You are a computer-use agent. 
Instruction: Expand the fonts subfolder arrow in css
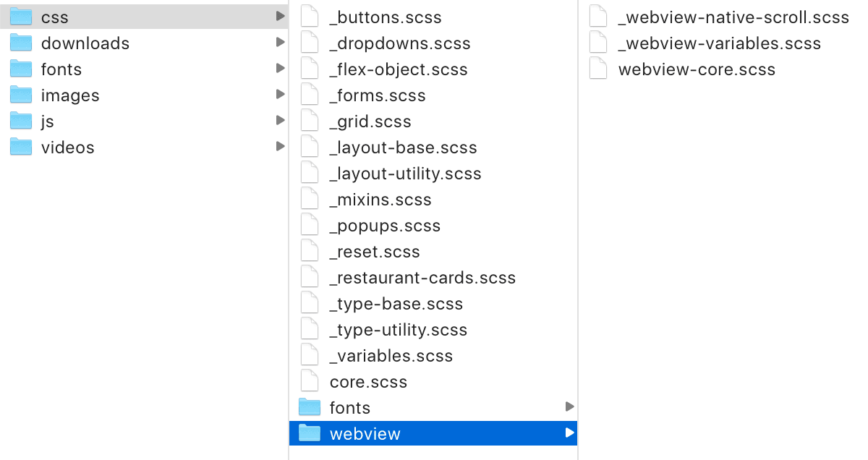coord(569,407)
